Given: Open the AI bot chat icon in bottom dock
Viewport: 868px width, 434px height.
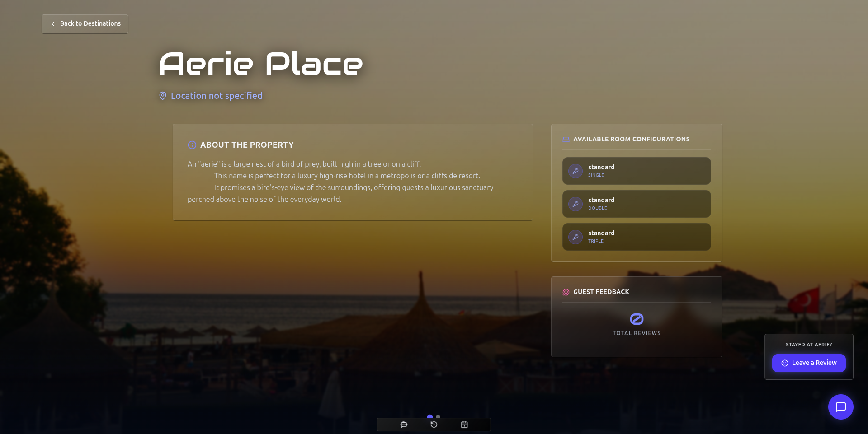Looking at the screenshot, I should tap(404, 425).
